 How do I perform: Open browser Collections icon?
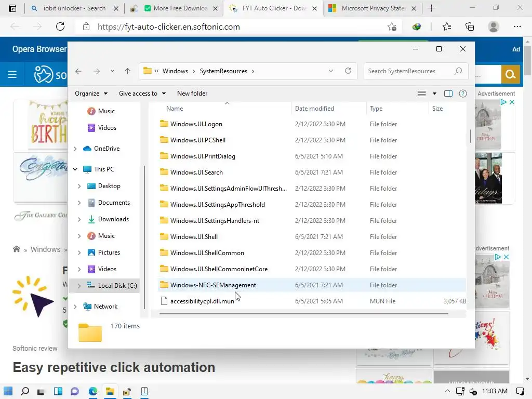pos(470,27)
